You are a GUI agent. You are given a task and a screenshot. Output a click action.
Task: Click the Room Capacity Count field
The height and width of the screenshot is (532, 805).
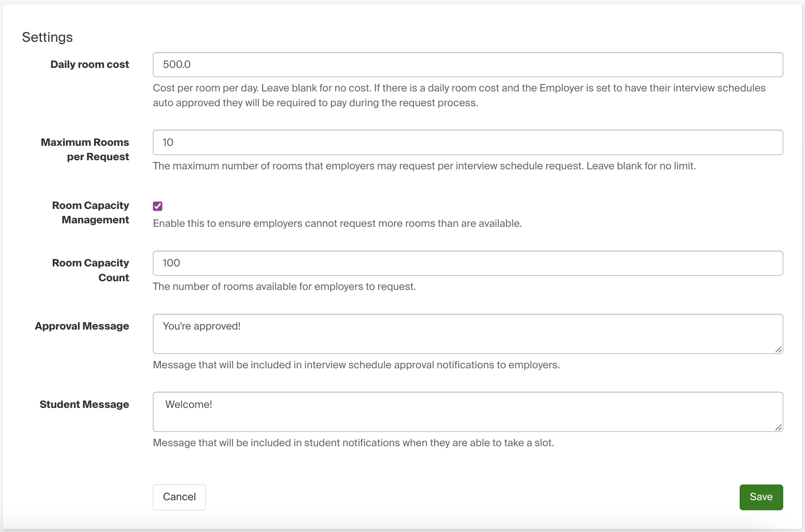(x=468, y=263)
